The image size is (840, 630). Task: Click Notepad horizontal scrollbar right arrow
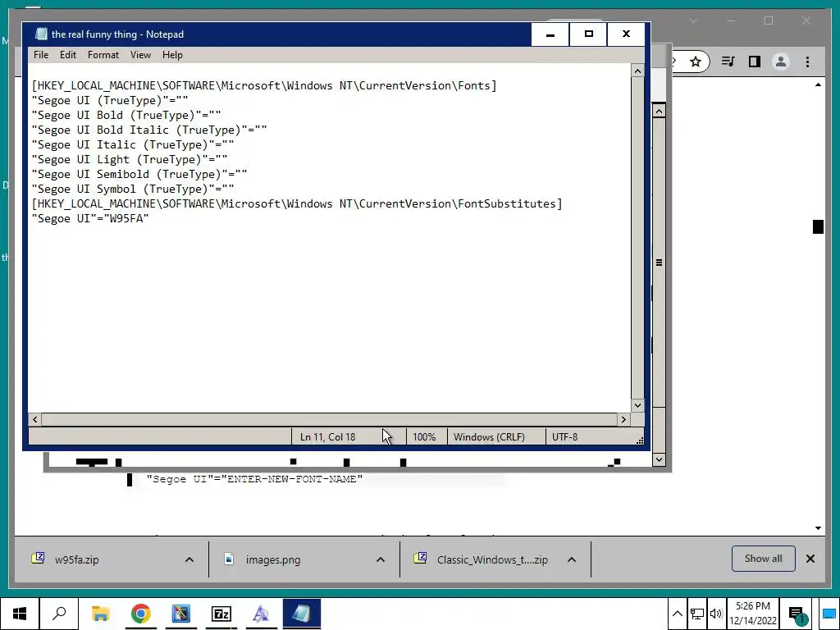tap(623, 419)
